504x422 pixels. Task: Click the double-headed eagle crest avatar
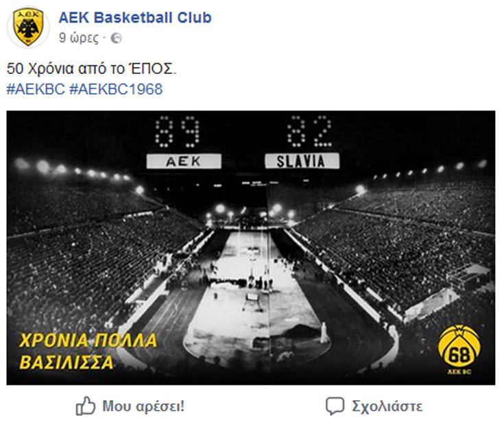point(28,27)
